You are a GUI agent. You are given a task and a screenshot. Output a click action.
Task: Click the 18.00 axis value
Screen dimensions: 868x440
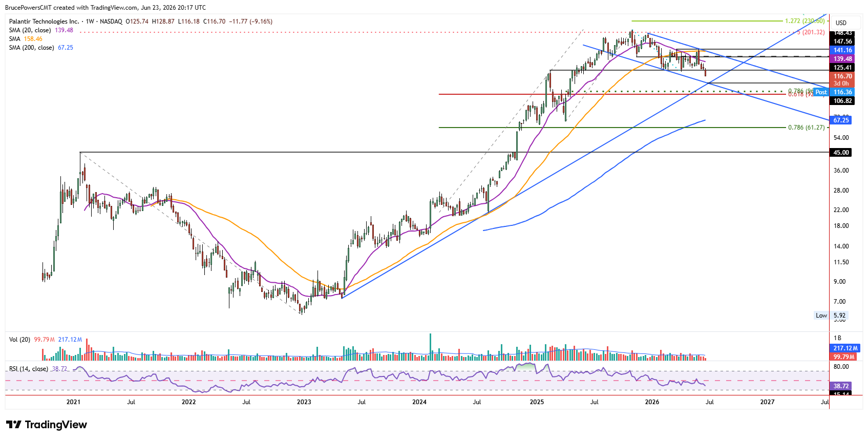[x=841, y=226]
